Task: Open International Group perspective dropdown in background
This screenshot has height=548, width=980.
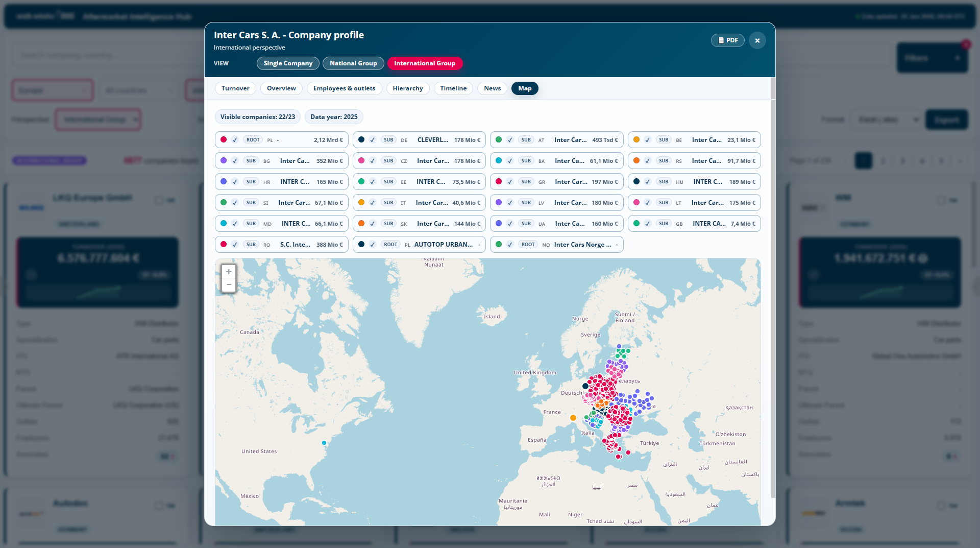Action: coord(98,120)
